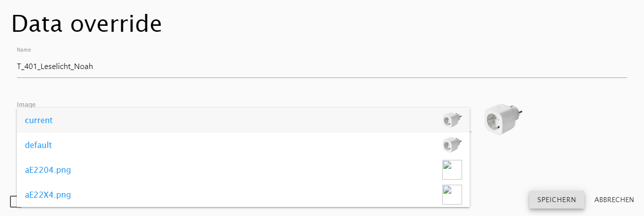The height and width of the screenshot is (216, 644).
Task: Click the default option's plug thumbnail
Action: click(x=452, y=145)
